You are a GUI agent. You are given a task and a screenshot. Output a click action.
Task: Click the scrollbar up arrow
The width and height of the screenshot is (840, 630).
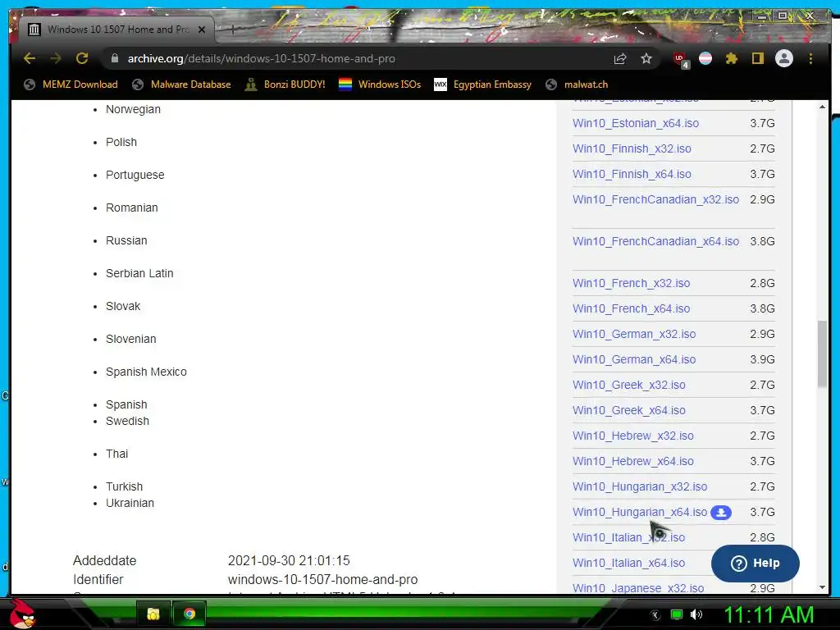click(x=822, y=107)
